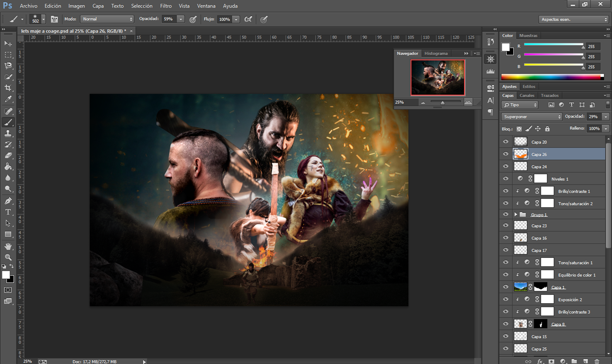
Task: Select the Rectangle shape tool
Action: (8, 235)
